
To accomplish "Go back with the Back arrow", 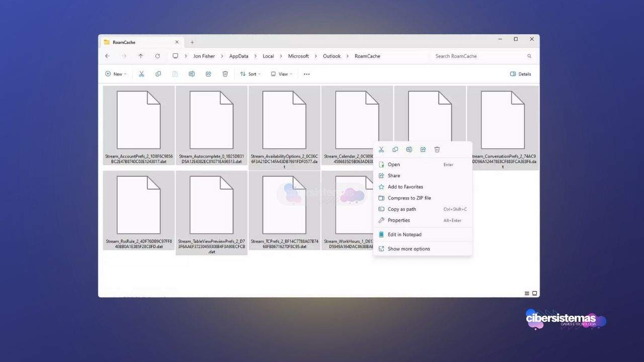I will 107,56.
